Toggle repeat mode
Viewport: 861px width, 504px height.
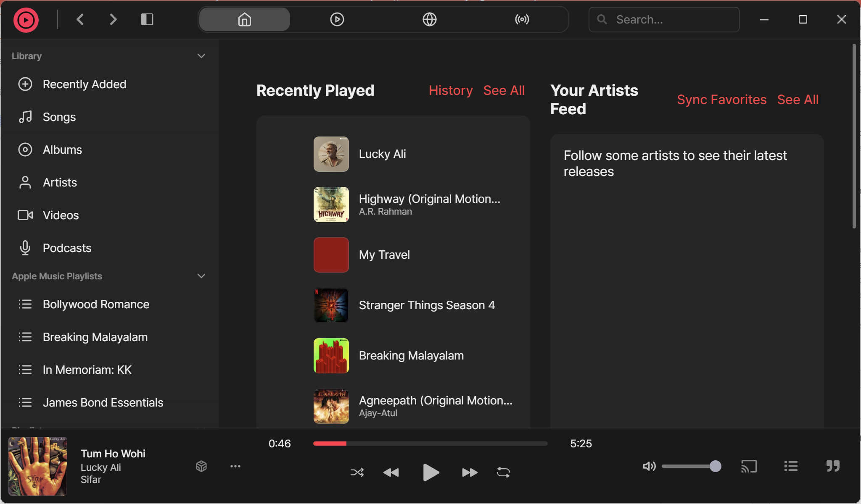[x=503, y=472]
